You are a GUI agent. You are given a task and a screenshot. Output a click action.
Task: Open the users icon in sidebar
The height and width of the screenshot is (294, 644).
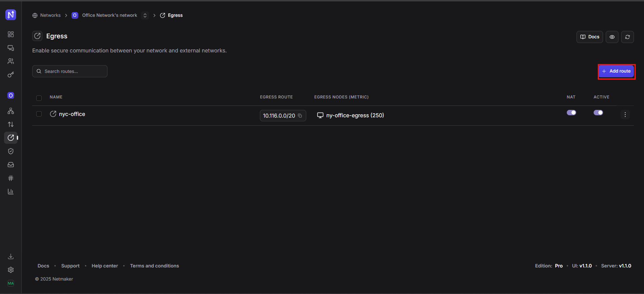[11, 61]
